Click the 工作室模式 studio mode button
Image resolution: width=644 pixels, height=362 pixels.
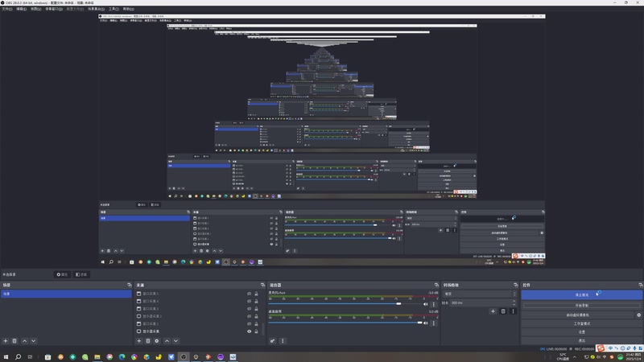(x=581, y=323)
